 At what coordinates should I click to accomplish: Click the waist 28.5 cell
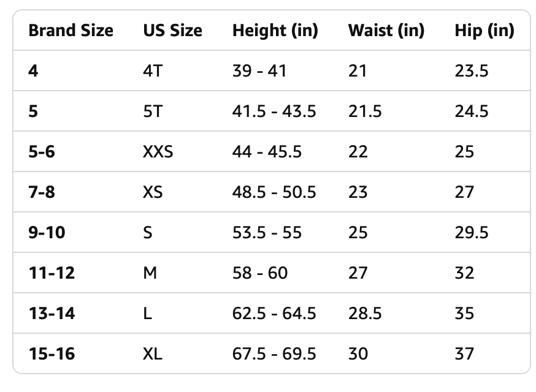[x=365, y=313]
